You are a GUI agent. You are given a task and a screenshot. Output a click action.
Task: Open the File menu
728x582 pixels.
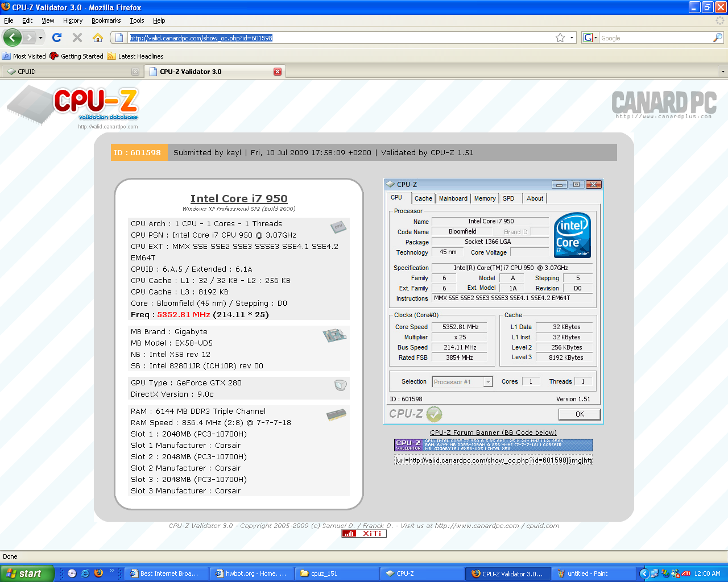coord(9,20)
